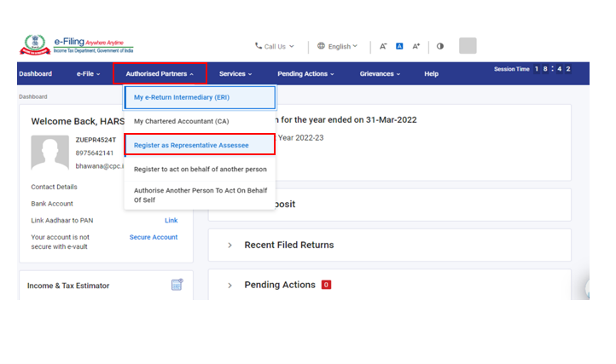Increase font size with A+ icon

416,46
